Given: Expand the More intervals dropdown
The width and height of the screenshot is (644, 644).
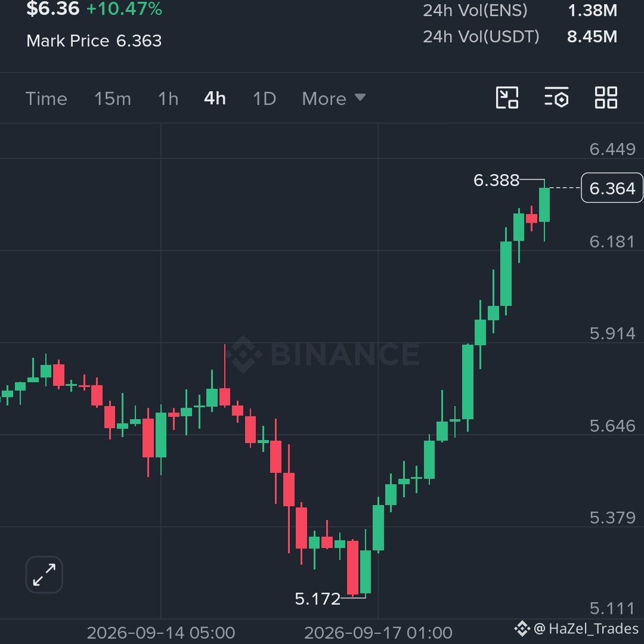Looking at the screenshot, I should tap(333, 98).
